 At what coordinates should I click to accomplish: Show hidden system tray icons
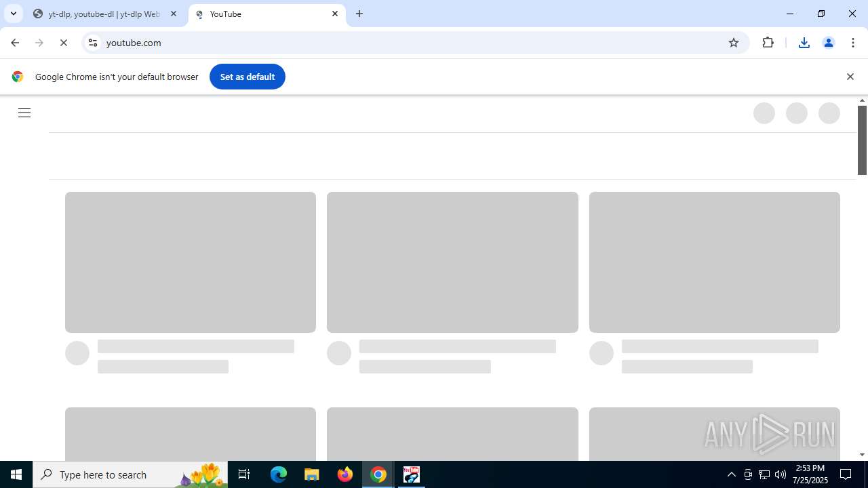pos(731,474)
